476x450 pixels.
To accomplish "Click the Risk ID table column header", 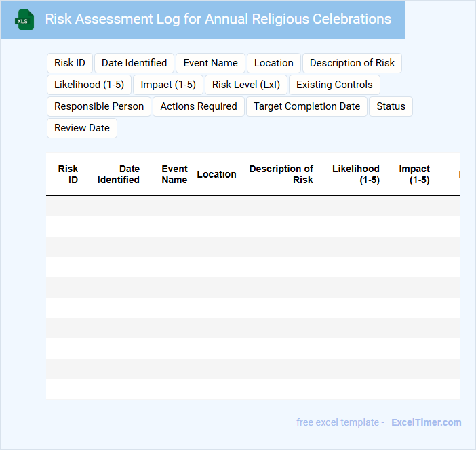I will [68, 174].
